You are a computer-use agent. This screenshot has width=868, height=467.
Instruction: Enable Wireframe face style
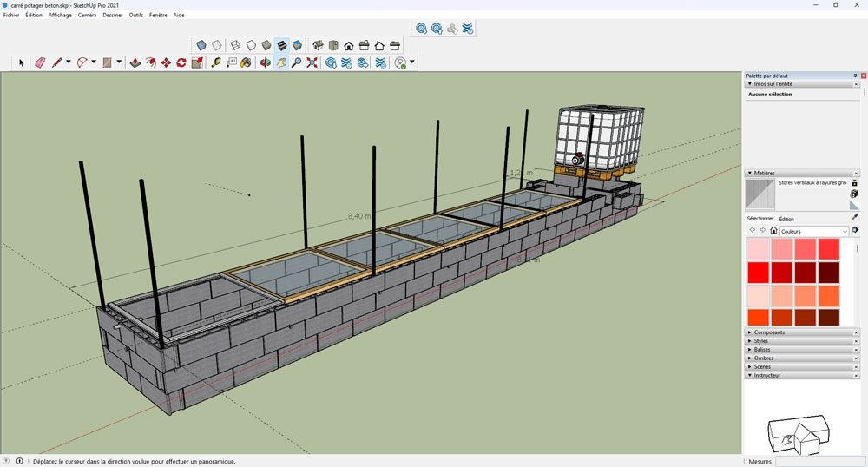tap(236, 45)
